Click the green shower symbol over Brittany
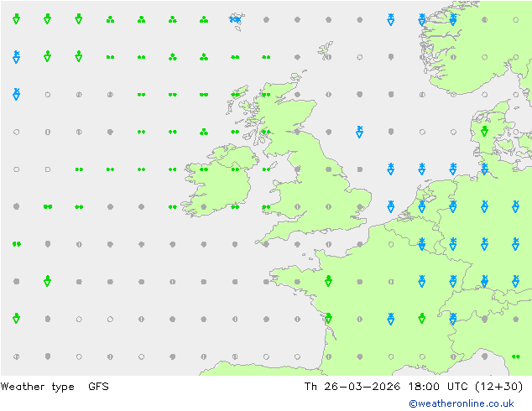This screenshot has height=411, width=532. pyautogui.click(x=328, y=281)
